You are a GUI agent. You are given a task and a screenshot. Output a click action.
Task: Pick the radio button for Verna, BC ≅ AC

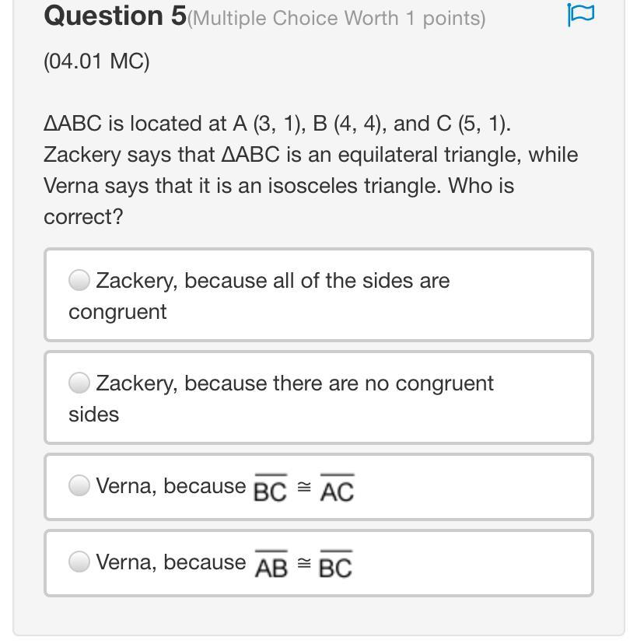(x=79, y=486)
